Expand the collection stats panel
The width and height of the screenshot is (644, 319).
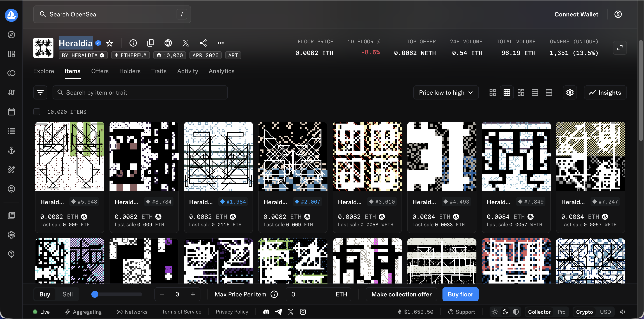[620, 48]
